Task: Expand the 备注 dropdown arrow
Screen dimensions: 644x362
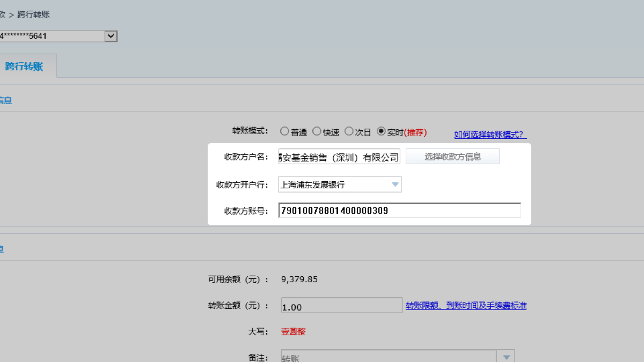Action: click(506, 357)
